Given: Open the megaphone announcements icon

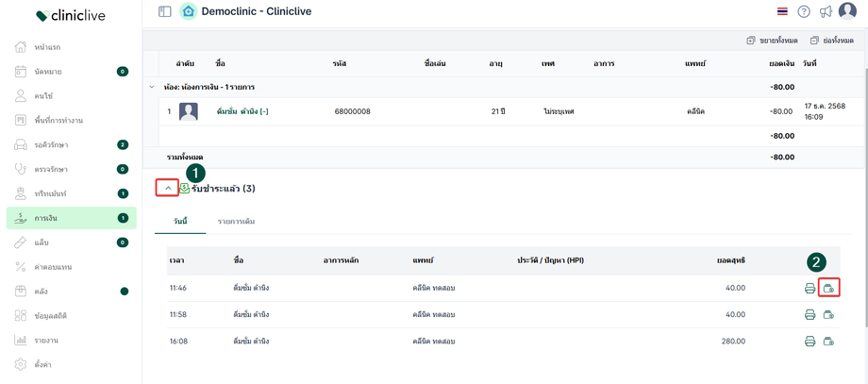Looking at the screenshot, I should [826, 11].
